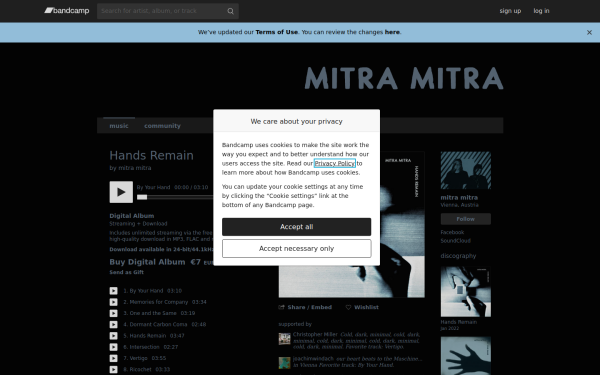Screen dimensions: 600x375
Task: Open joachimwindach's supporter avatar
Action: click(284, 363)
